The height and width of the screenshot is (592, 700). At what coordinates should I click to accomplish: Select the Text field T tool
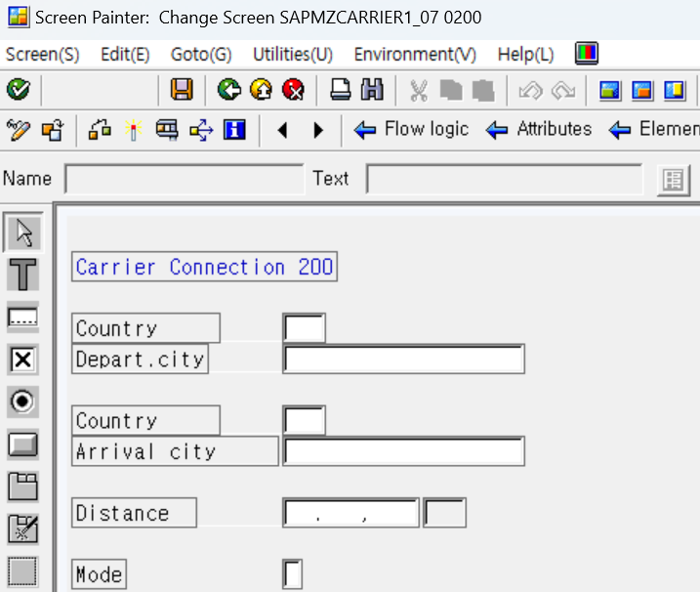coord(23,275)
